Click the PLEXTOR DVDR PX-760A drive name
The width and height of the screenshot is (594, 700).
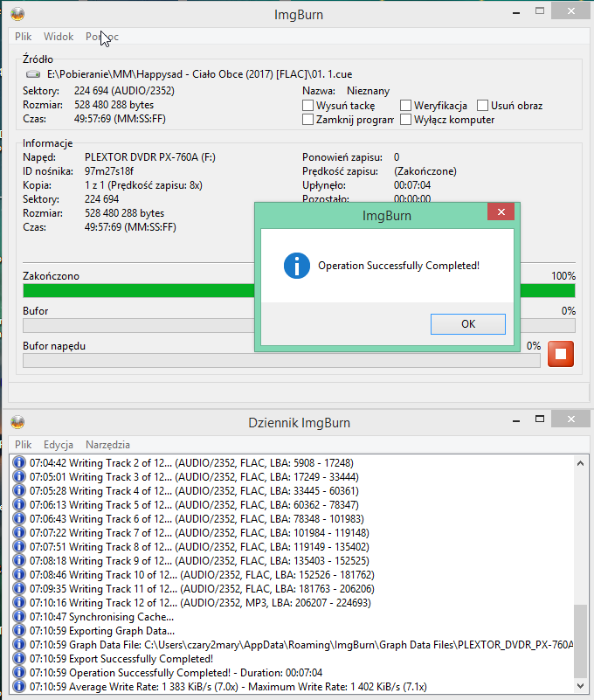pyautogui.click(x=150, y=157)
